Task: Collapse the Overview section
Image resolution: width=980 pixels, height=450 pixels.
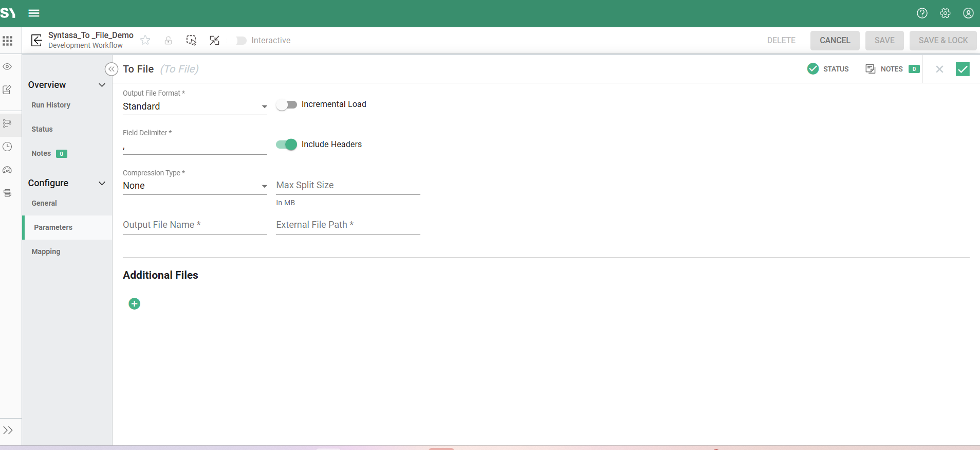Action: point(102,85)
